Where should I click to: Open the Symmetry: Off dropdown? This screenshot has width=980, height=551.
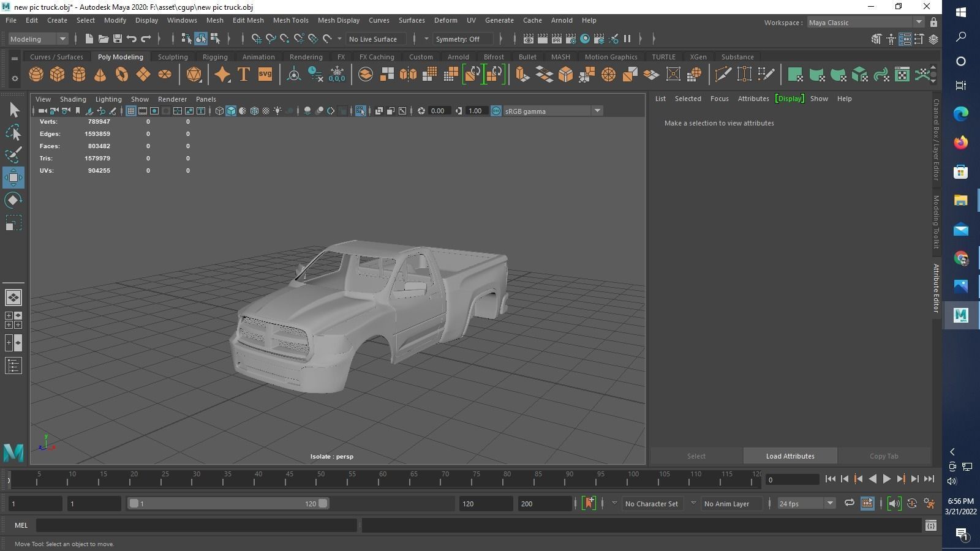click(463, 39)
